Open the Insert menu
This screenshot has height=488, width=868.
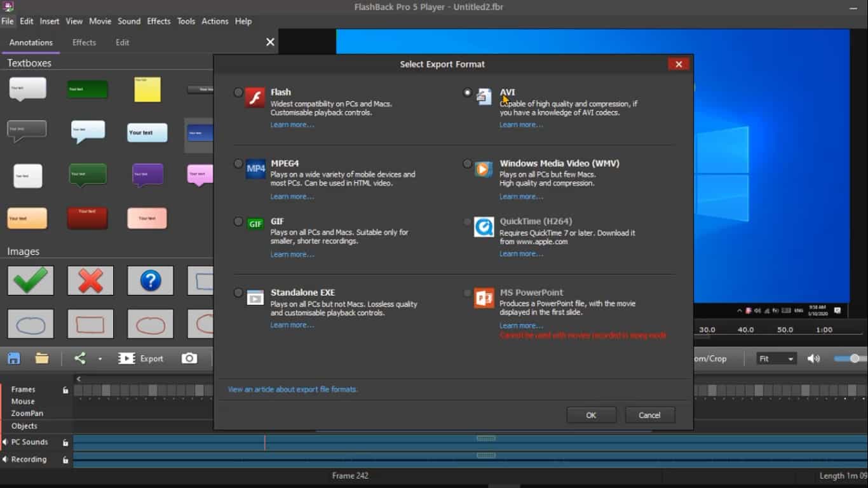(x=50, y=21)
